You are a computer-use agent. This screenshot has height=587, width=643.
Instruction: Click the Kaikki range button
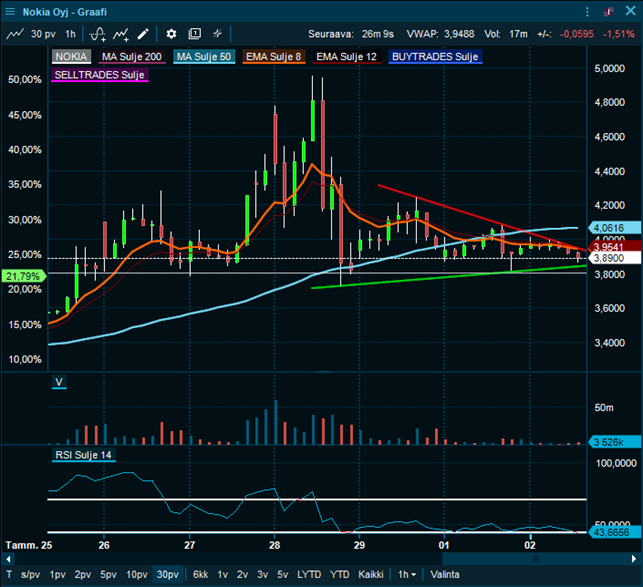pos(371,575)
